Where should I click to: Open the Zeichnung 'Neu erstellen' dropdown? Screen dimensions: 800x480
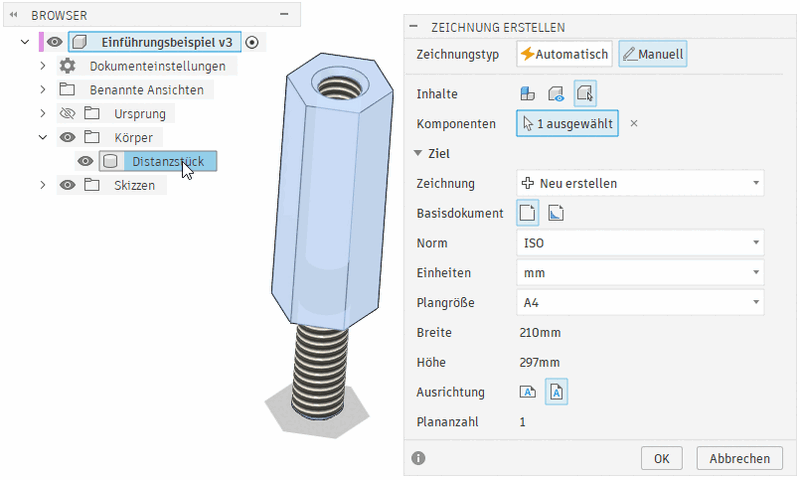[640, 183]
